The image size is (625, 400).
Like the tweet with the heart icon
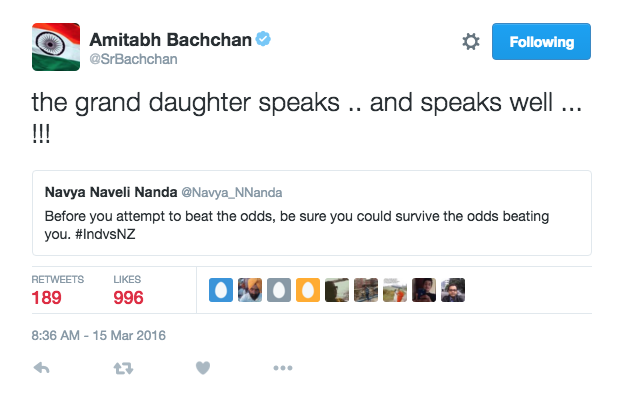[203, 368]
